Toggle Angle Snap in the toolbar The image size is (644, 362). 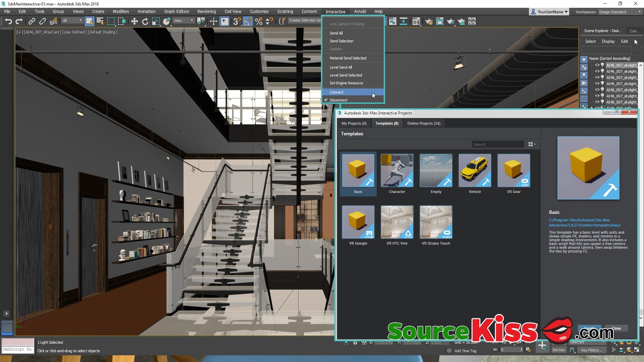tap(248, 21)
